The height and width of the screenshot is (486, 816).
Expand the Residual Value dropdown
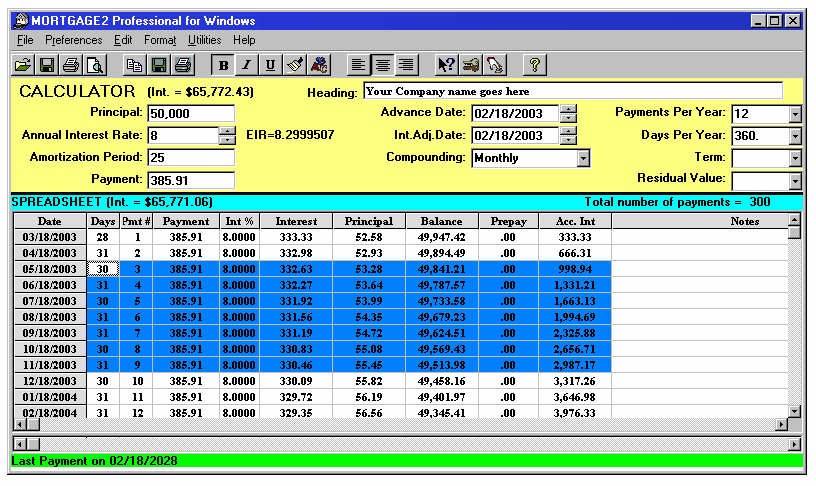795,181
